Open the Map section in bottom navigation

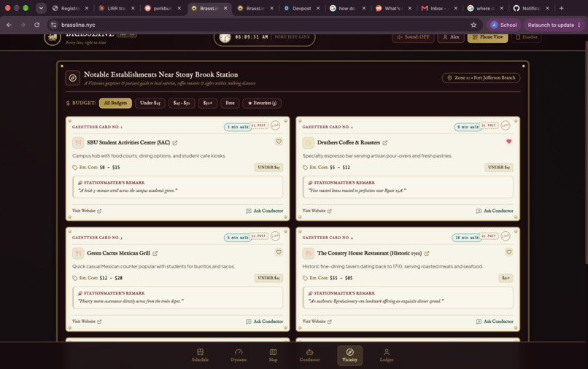pos(273,355)
